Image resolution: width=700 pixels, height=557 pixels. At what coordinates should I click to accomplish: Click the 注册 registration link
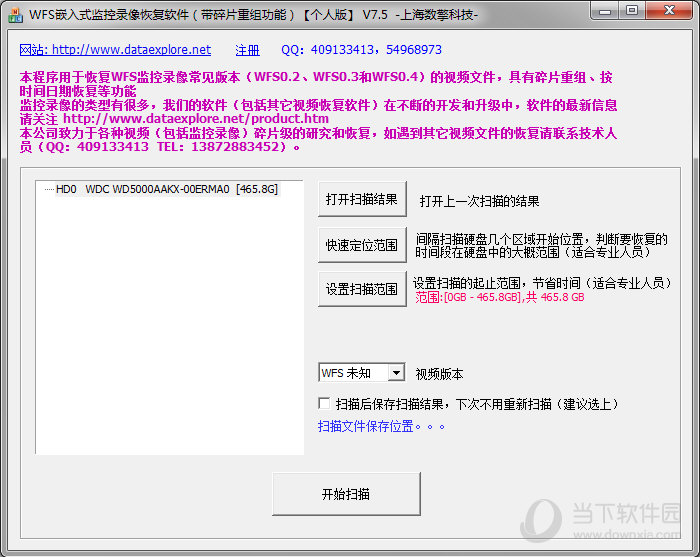(247, 50)
